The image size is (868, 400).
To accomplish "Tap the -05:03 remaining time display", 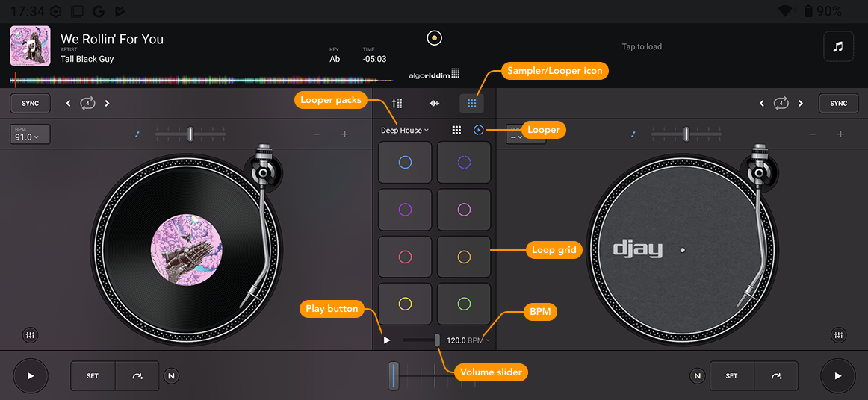I will (x=375, y=59).
